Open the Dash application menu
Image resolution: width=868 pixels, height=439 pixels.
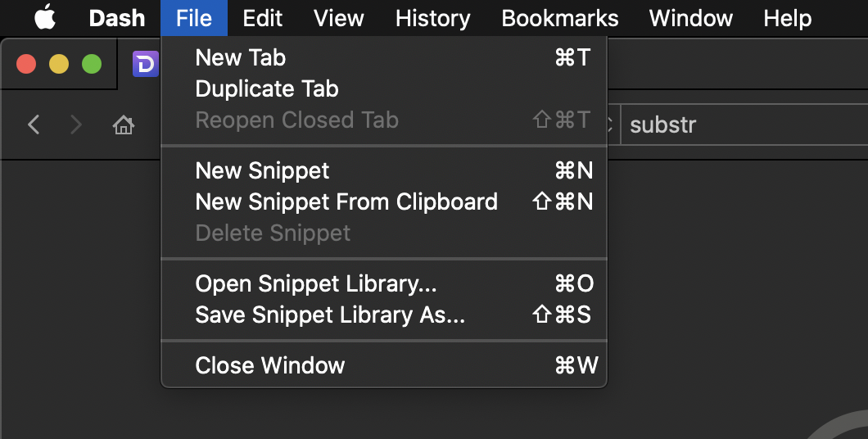pyautogui.click(x=116, y=18)
